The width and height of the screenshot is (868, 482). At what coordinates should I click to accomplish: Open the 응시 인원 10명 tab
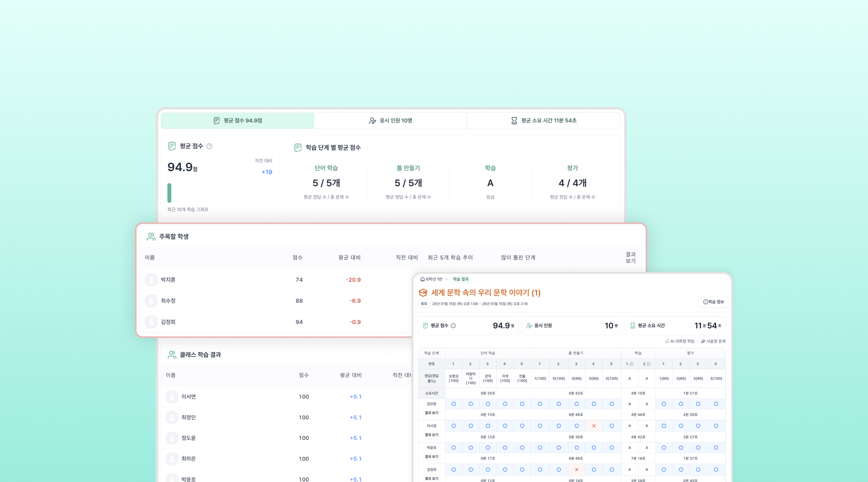point(390,120)
